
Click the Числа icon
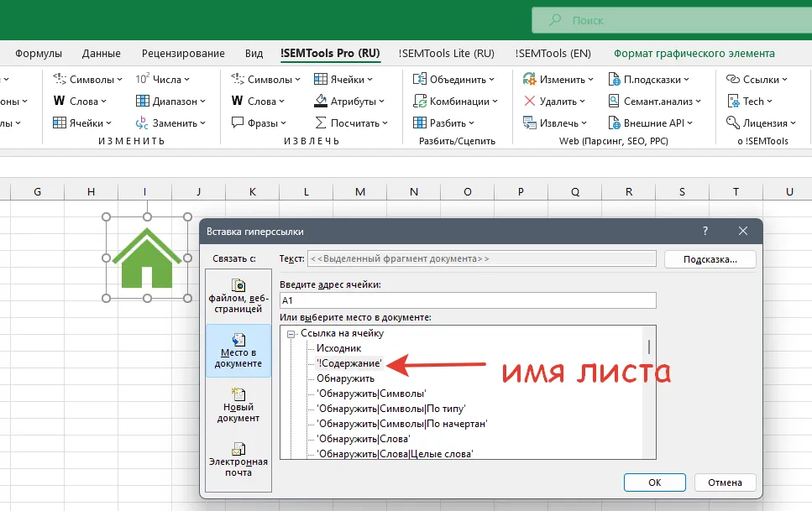click(x=143, y=79)
